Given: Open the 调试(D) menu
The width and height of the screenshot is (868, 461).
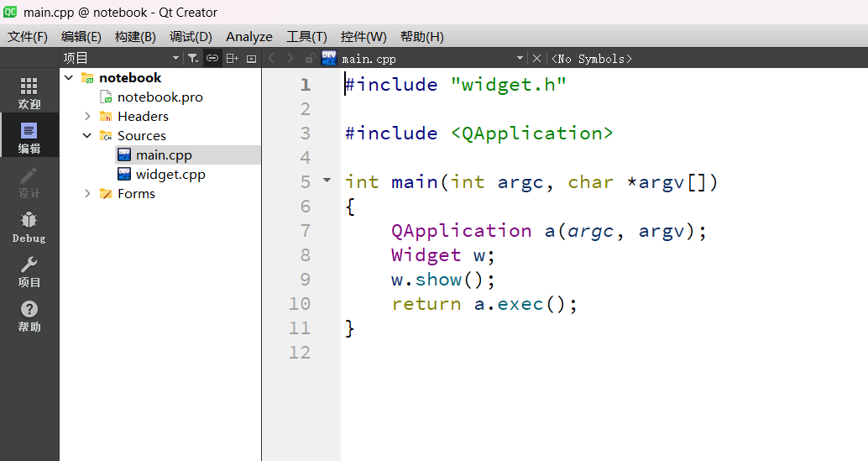Looking at the screenshot, I should (x=191, y=36).
